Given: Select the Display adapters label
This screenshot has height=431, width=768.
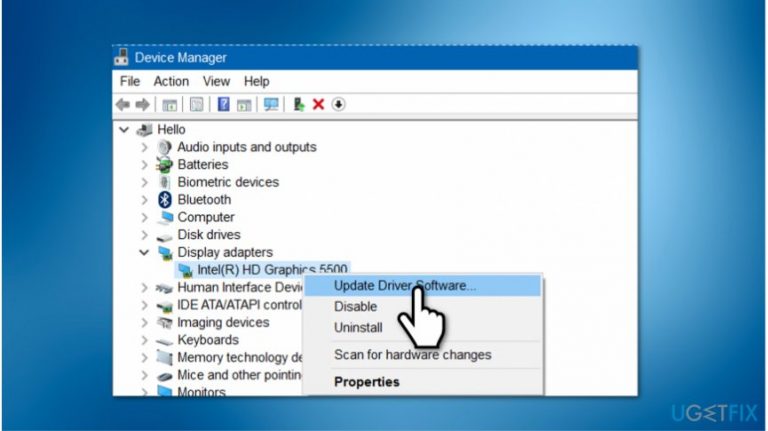Looking at the screenshot, I should click(225, 252).
